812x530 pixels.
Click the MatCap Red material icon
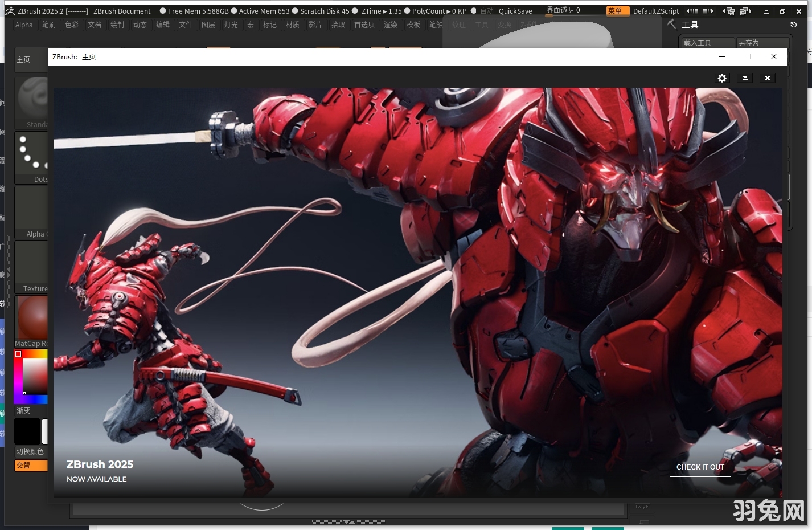pos(32,317)
